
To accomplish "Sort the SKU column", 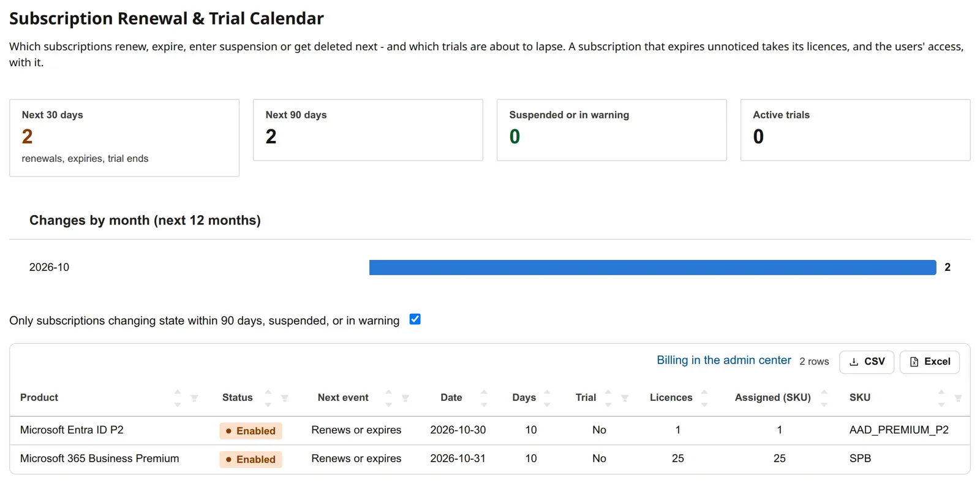I will tap(941, 398).
